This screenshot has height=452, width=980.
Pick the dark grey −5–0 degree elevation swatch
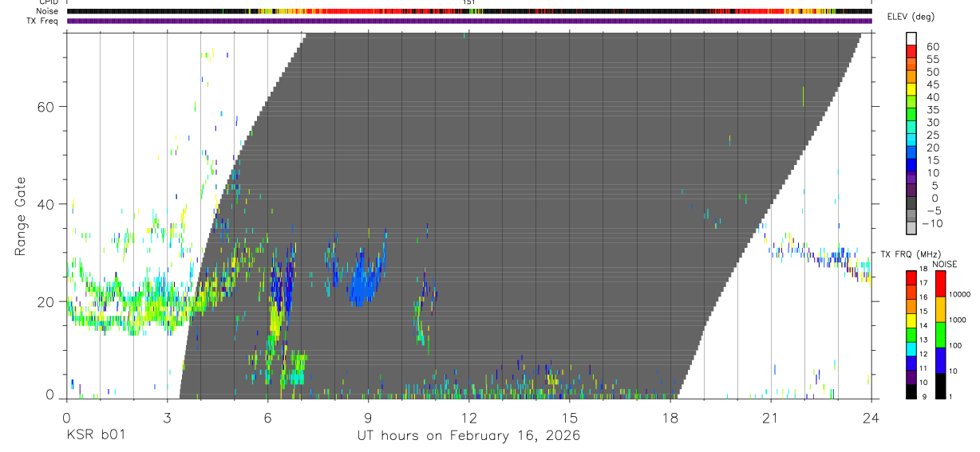(x=912, y=204)
